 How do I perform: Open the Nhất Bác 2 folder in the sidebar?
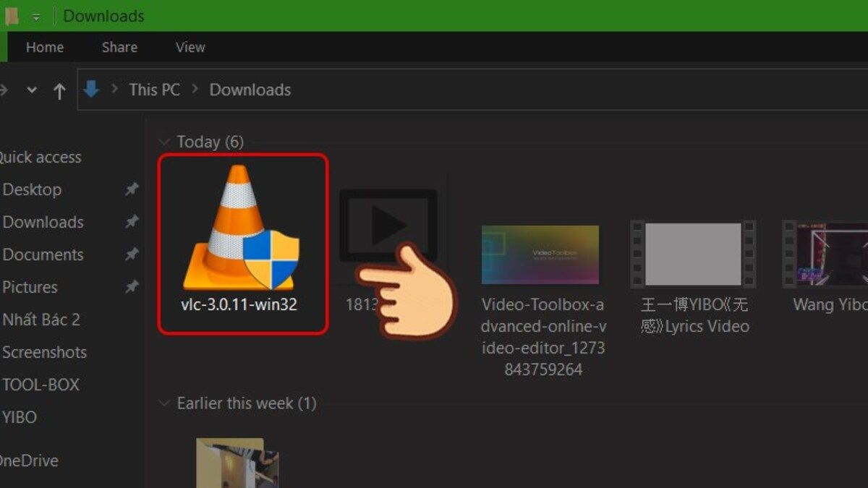[41, 320]
